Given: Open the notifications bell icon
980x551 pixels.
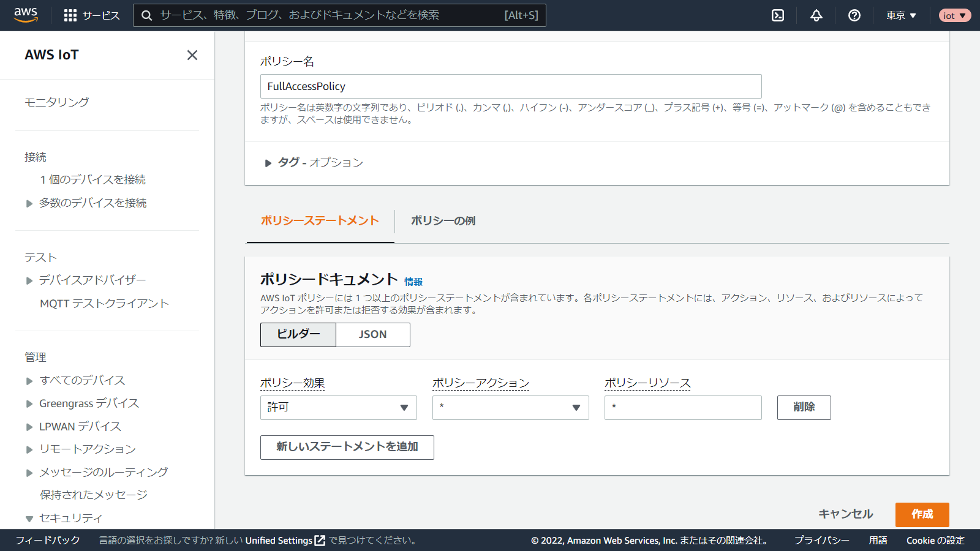Looking at the screenshot, I should coord(816,15).
